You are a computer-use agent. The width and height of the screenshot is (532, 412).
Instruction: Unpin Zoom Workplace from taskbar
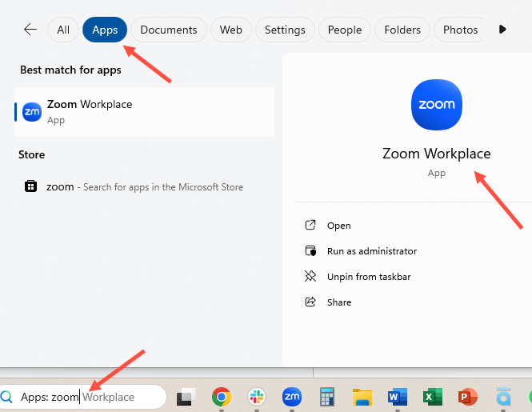369,277
